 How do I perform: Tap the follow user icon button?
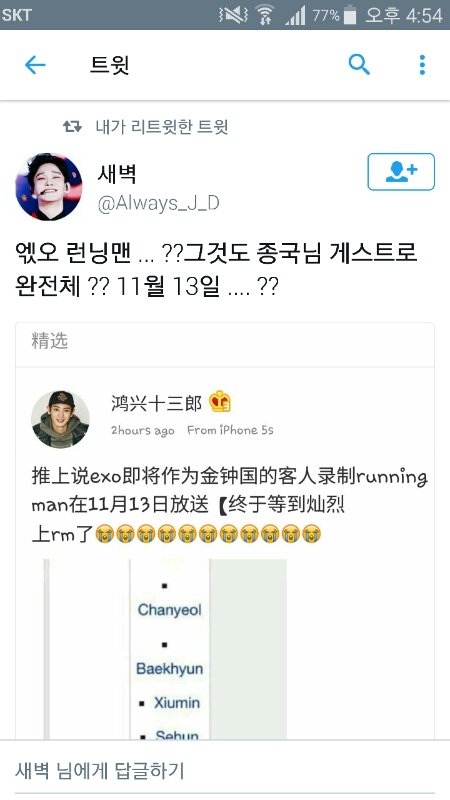401,172
